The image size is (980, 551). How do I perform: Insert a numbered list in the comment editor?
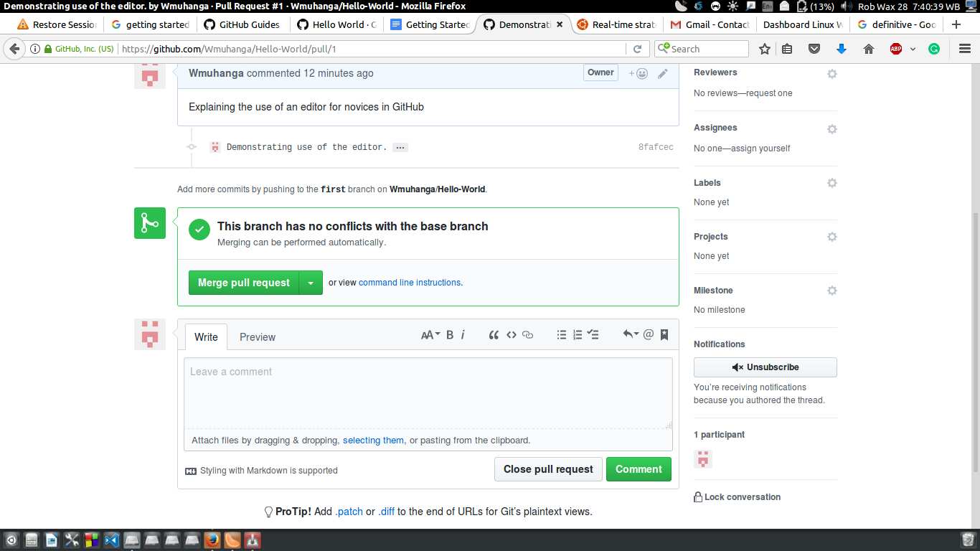577,334
